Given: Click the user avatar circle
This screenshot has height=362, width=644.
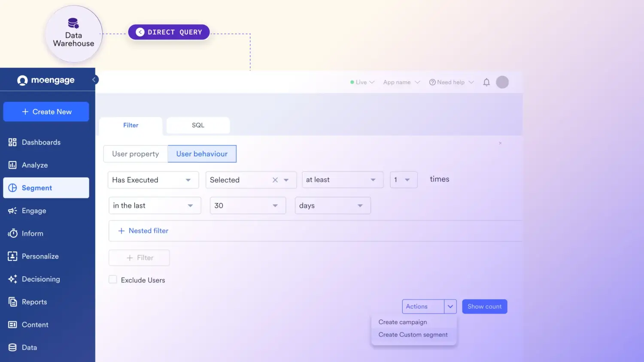Looking at the screenshot, I should 502,82.
